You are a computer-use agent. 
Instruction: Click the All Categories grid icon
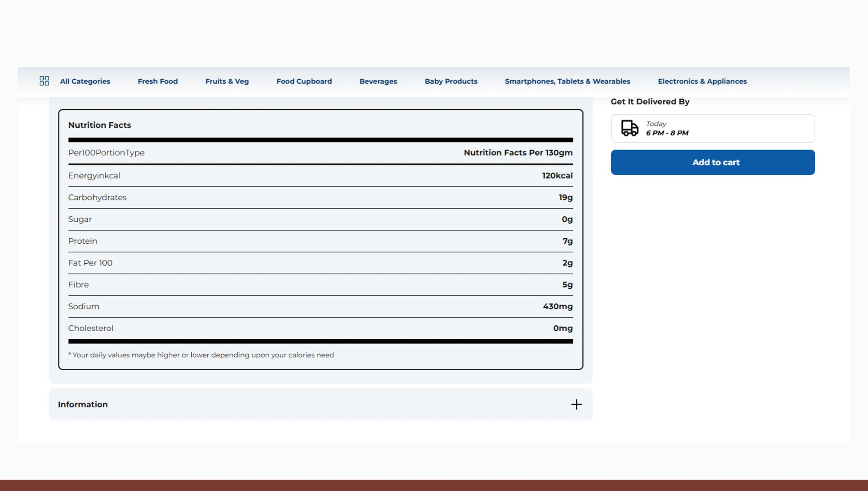pos(44,81)
